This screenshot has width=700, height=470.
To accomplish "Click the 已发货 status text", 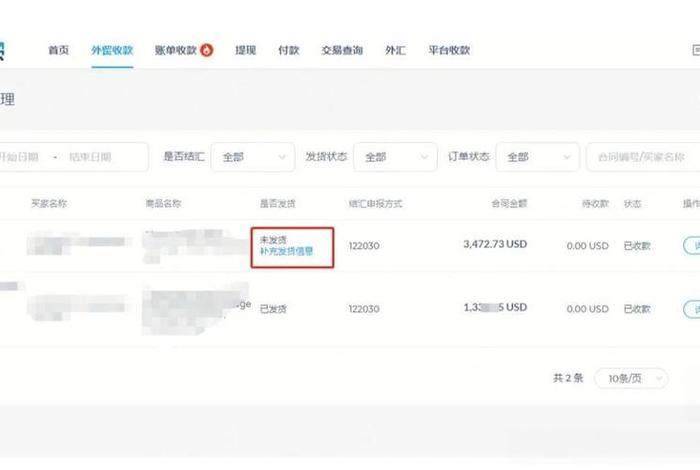I will point(273,308).
